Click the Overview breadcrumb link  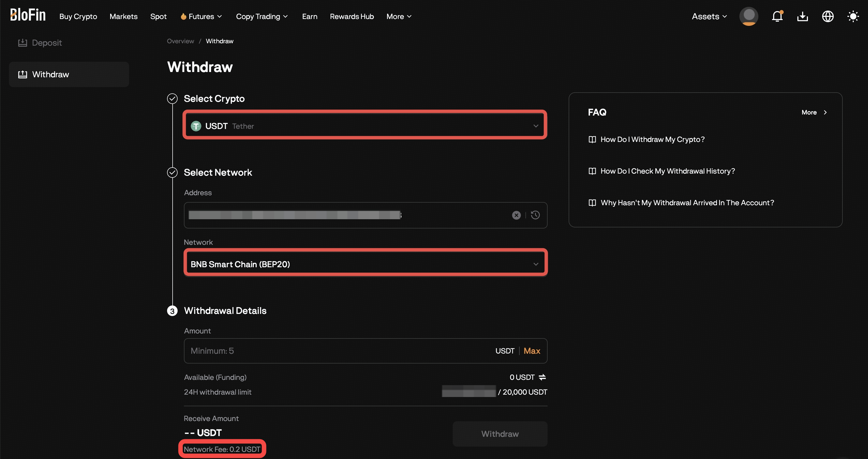pyautogui.click(x=180, y=41)
